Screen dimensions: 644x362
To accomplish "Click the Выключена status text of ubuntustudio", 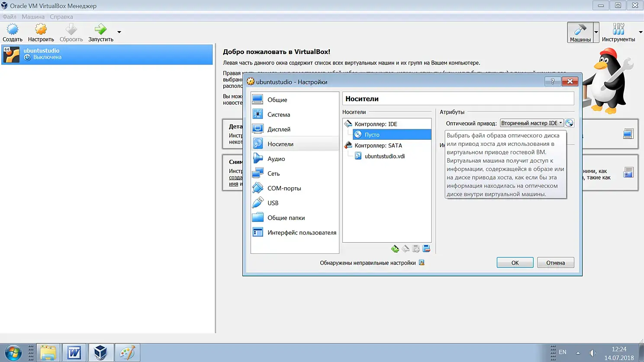I will click(47, 58).
